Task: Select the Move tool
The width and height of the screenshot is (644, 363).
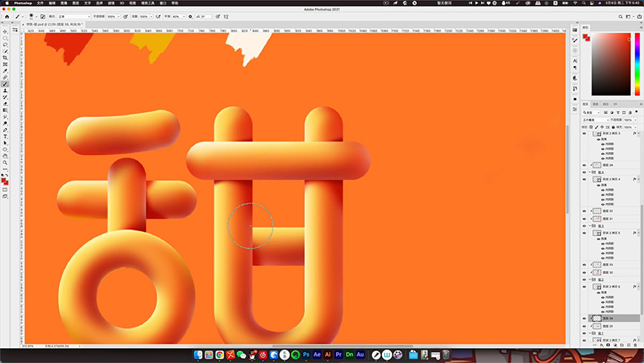Action: 5,32
